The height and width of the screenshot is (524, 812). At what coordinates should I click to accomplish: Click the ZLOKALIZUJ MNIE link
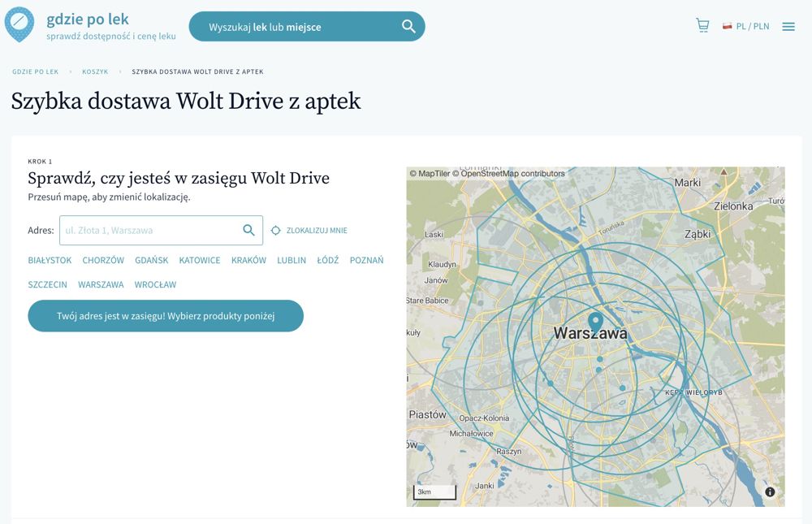point(317,231)
